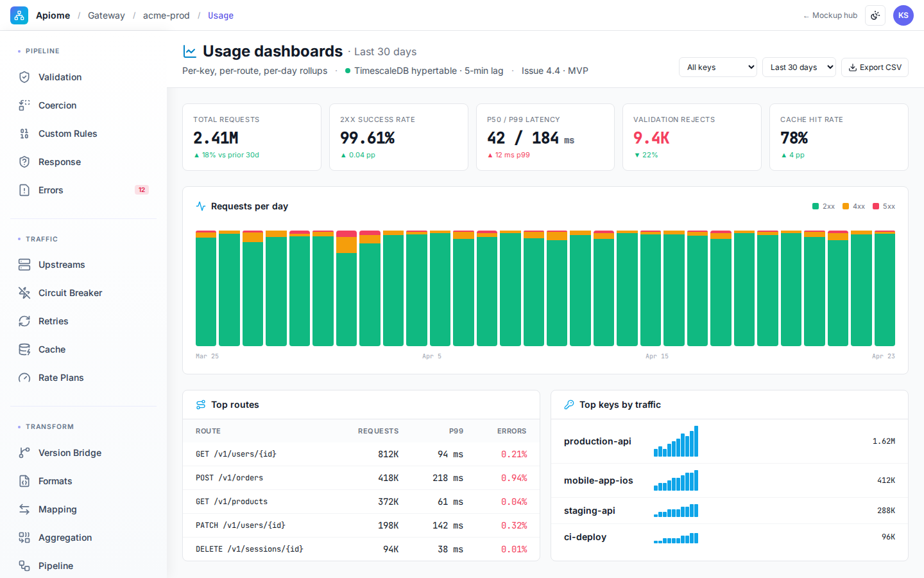Screen dimensions: 924x578
Task: Click the Pipeline sidebar icon
Action: [24, 566]
